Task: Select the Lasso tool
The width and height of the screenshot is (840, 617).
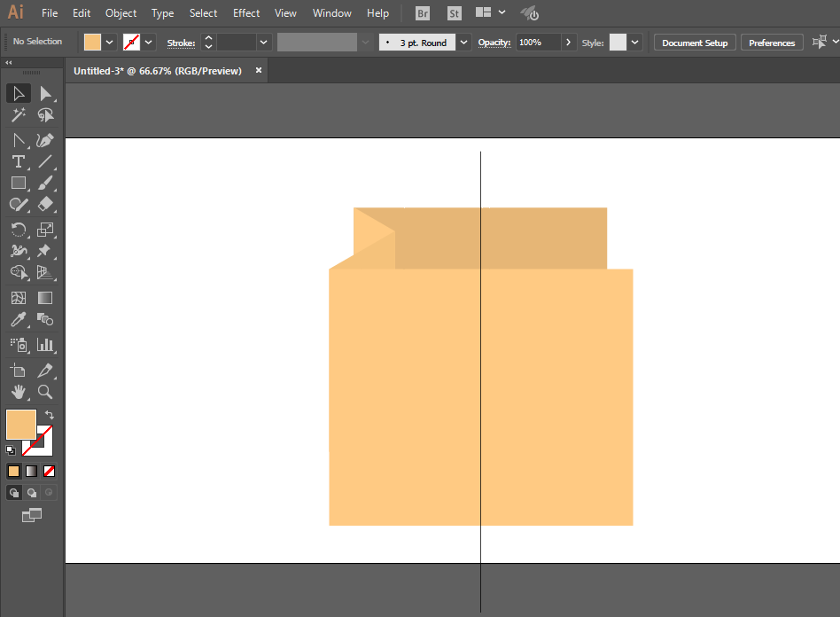Action: pyautogui.click(x=45, y=114)
